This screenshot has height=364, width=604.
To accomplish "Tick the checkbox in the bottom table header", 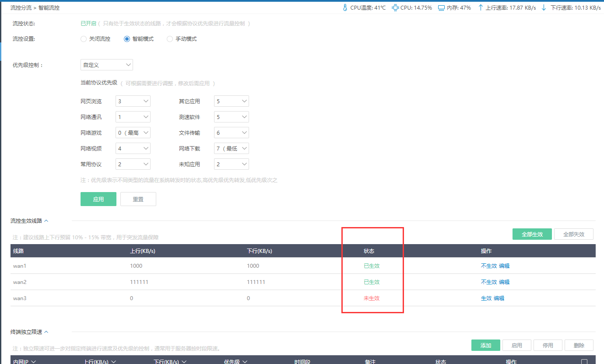I will point(584,362).
